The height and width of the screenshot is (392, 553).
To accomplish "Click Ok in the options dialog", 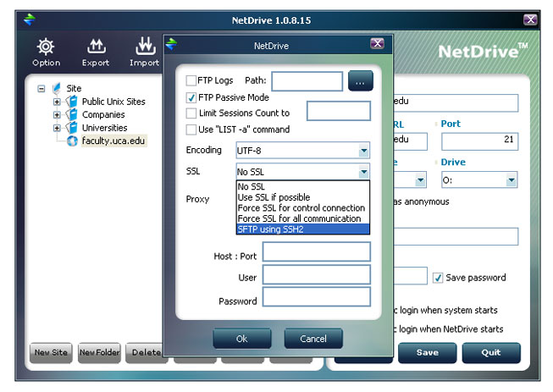I will 242,339.
